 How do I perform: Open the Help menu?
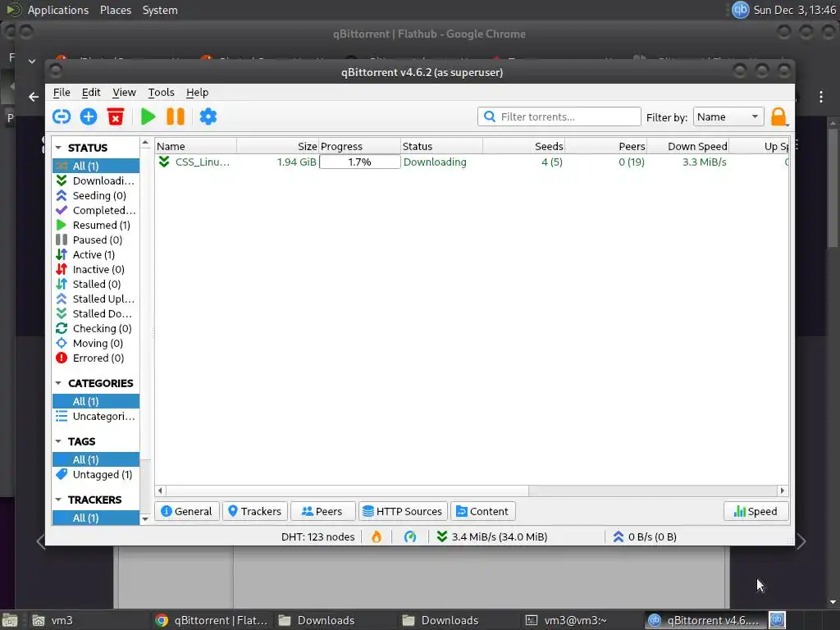197,92
